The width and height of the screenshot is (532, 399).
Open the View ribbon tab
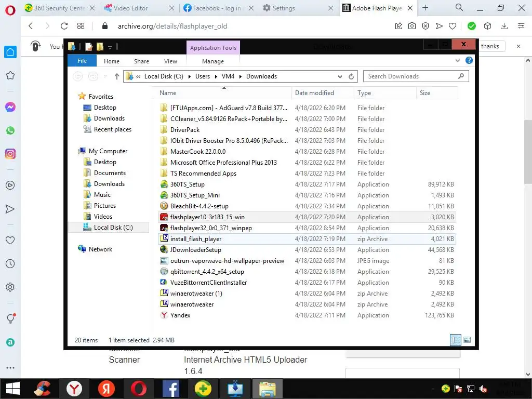(170, 61)
